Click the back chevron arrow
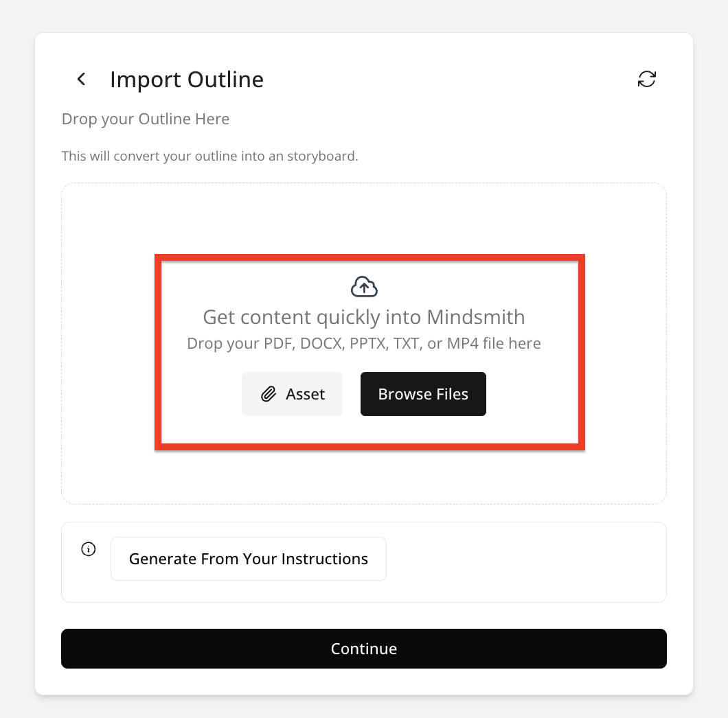Image resolution: width=728 pixels, height=718 pixels. (x=81, y=80)
